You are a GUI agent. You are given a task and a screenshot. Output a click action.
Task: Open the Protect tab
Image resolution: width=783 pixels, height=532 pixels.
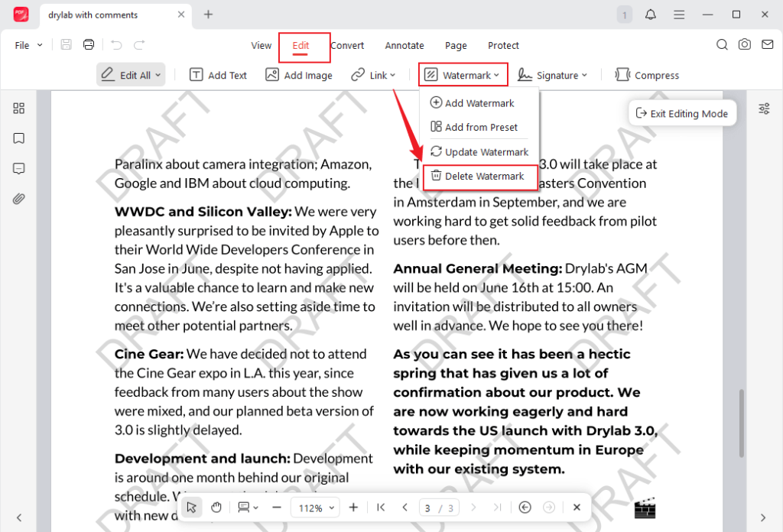(503, 45)
